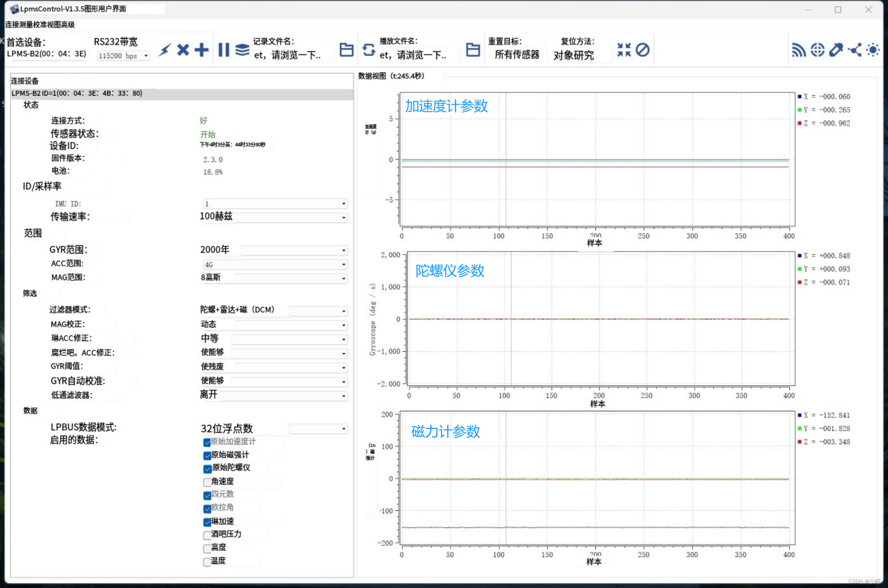Uncheck the 原始加速度计 checkbox

click(x=207, y=442)
